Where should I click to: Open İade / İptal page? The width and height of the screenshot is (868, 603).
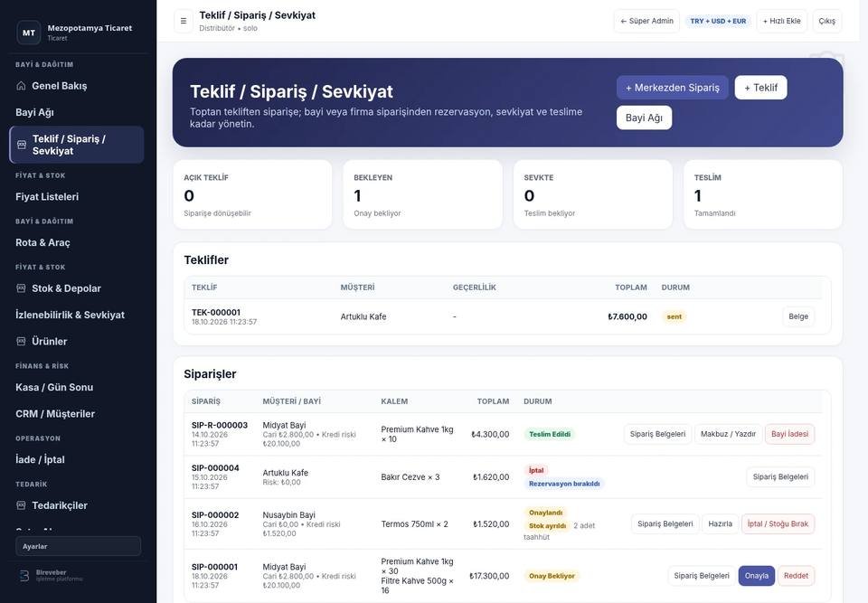(76, 459)
